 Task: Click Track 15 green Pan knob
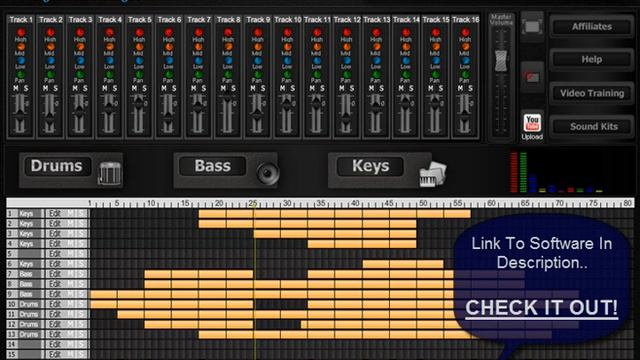coord(436,74)
